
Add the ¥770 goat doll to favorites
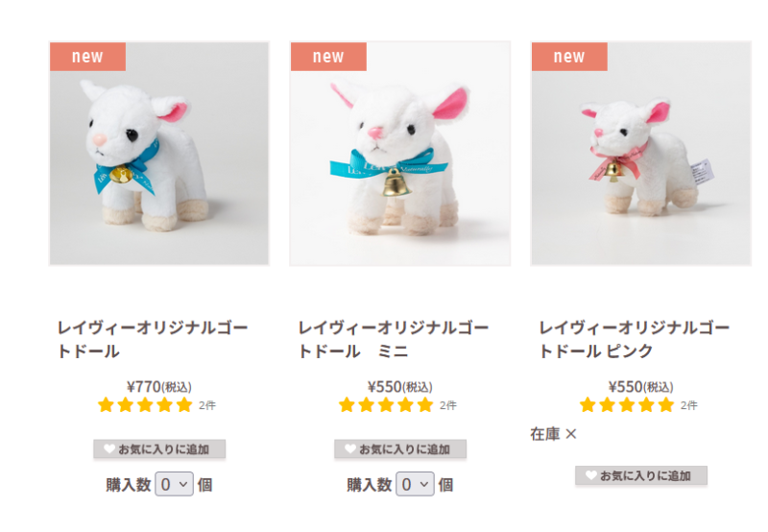(159, 449)
